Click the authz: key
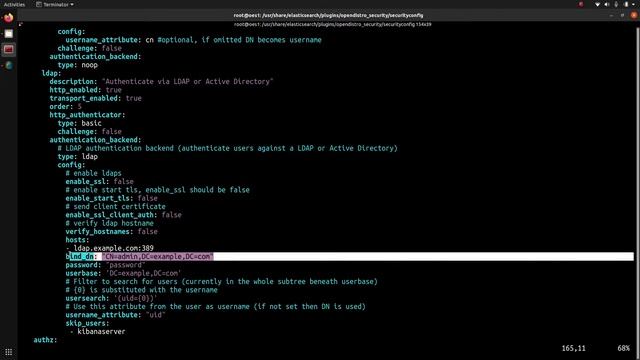 [45, 340]
